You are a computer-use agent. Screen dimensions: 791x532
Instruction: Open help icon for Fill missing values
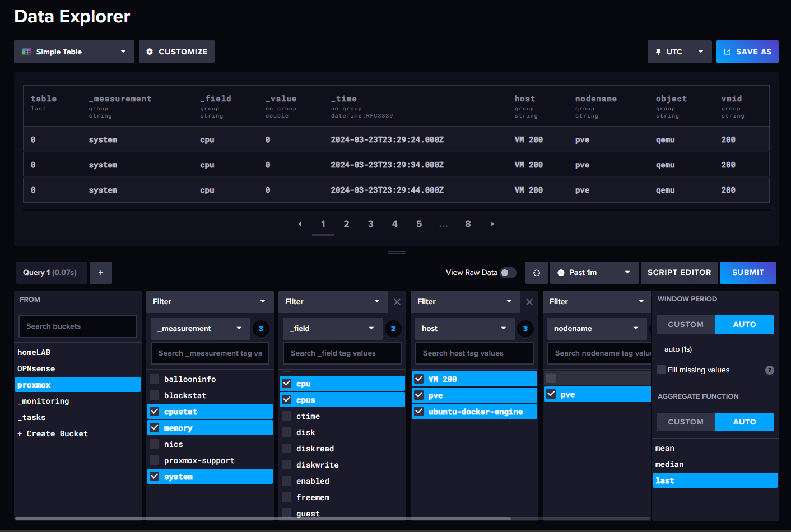coord(770,370)
